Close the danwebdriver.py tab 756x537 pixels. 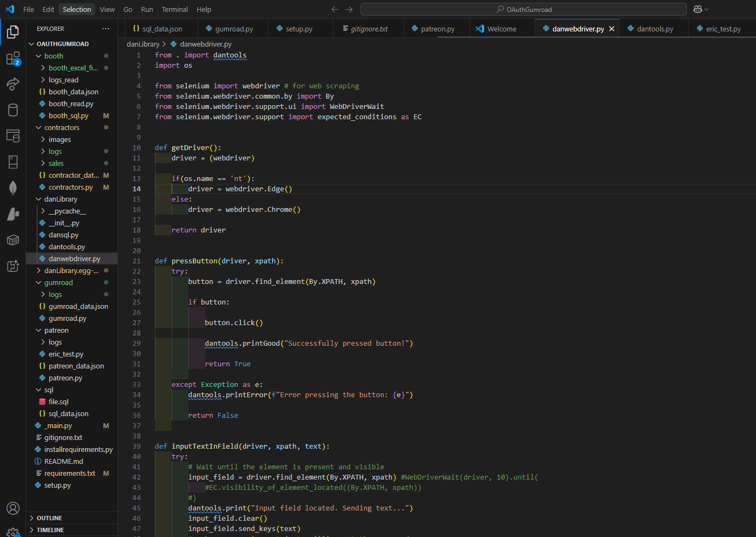pos(611,29)
